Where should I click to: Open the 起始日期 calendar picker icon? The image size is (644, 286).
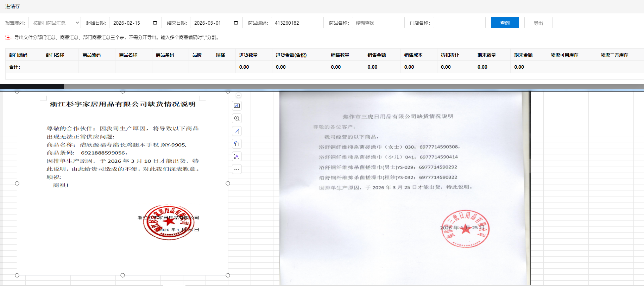tap(155, 23)
